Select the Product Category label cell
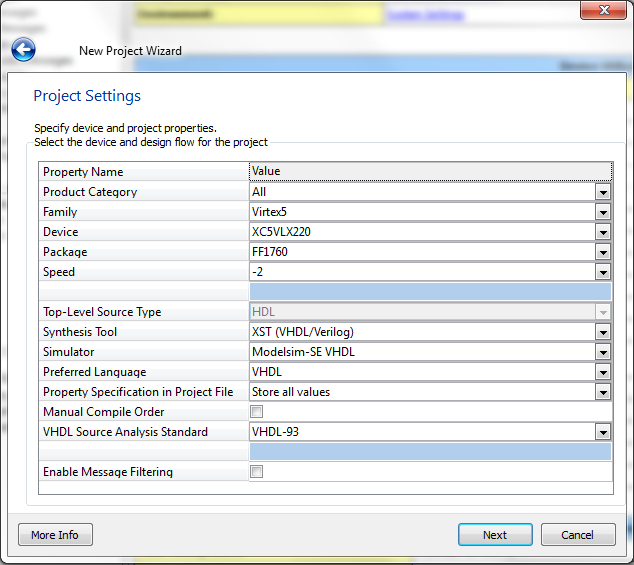634x565 pixels. (144, 192)
